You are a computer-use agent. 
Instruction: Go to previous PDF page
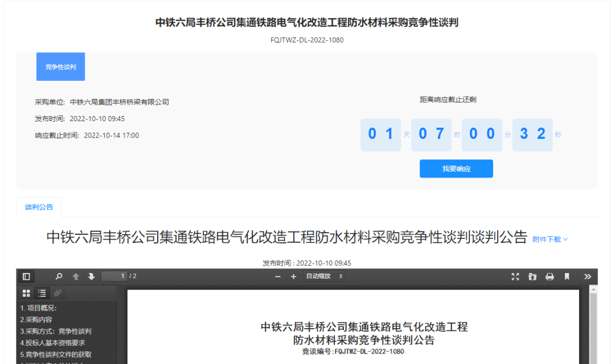tap(76, 276)
